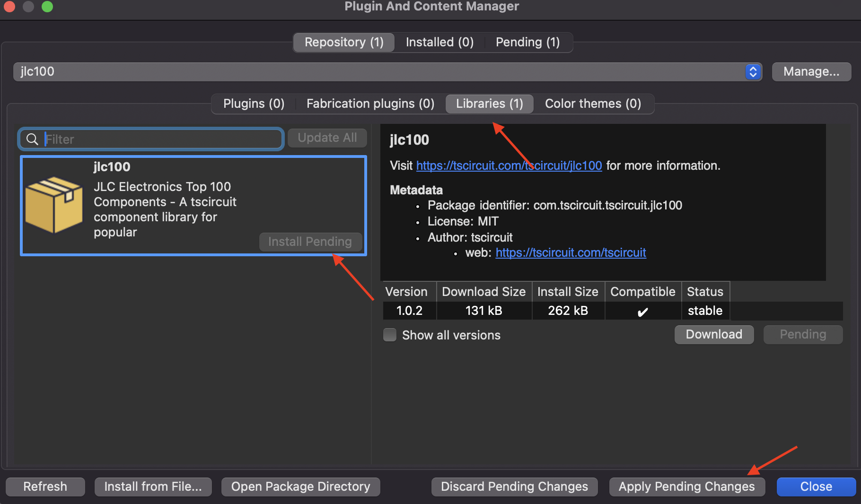Viewport: 861px width, 504px height.
Task: Select the Color themes tab
Action: point(593,104)
